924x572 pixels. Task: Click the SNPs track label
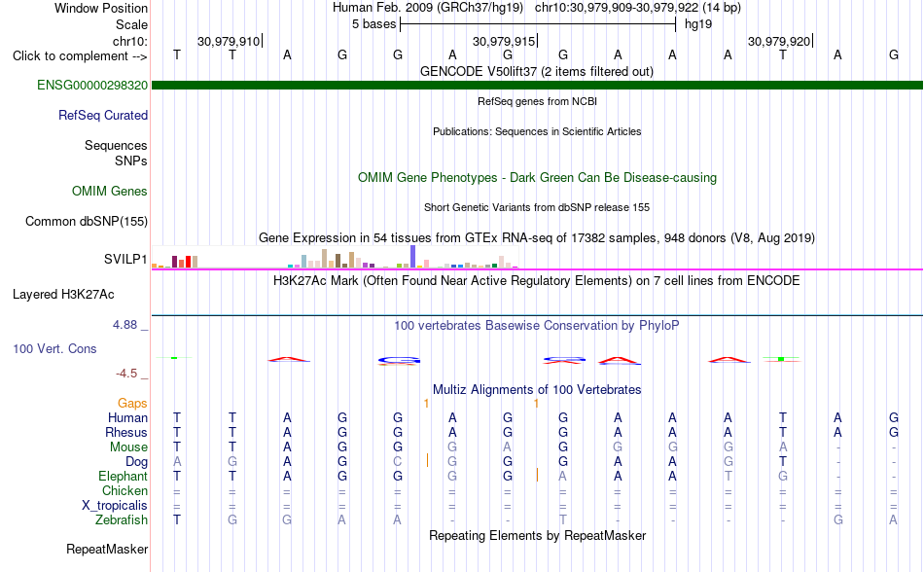tap(131, 161)
